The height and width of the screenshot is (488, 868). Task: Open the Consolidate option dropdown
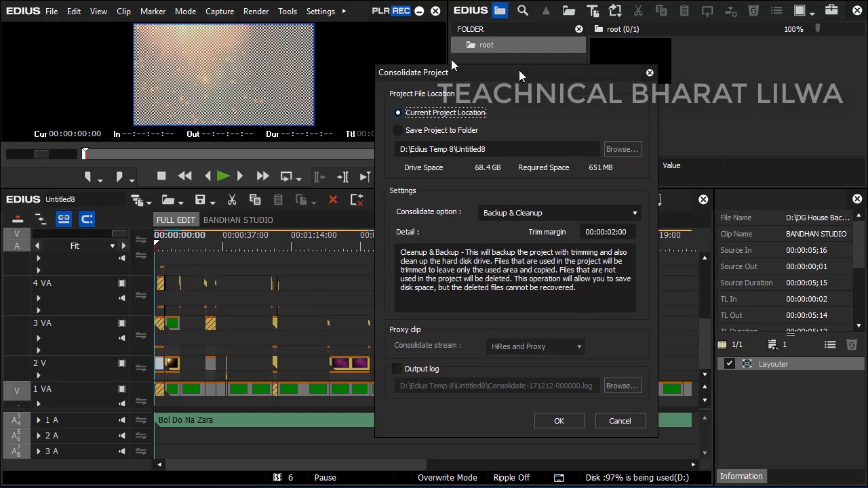click(559, 213)
